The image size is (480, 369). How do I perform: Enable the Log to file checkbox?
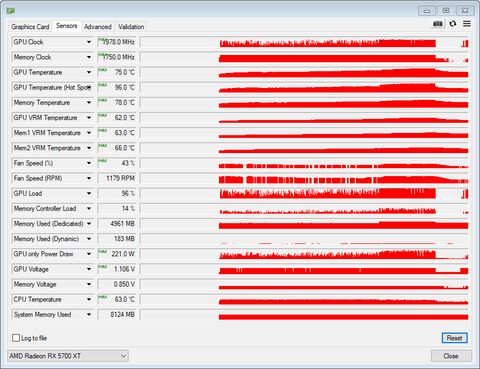[16, 338]
